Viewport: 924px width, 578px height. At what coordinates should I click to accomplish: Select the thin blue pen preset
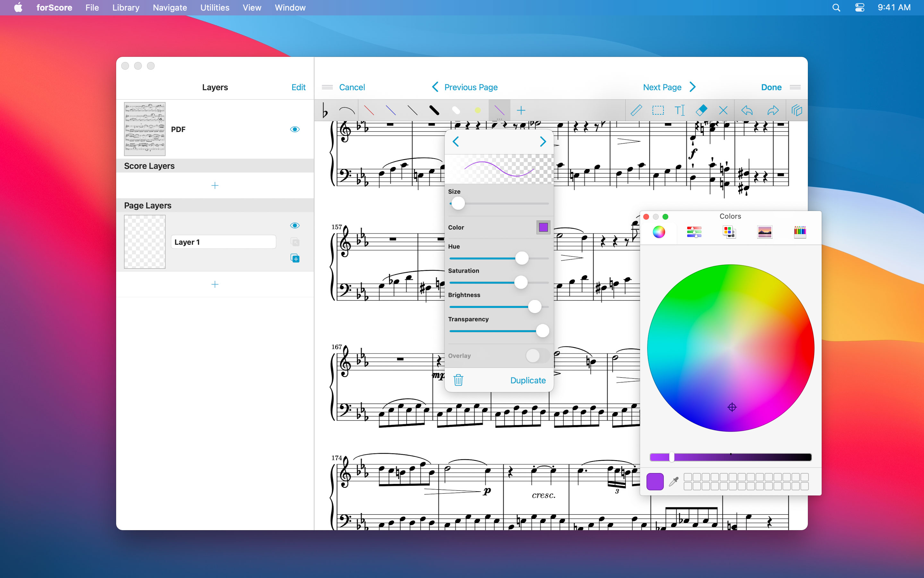point(390,110)
